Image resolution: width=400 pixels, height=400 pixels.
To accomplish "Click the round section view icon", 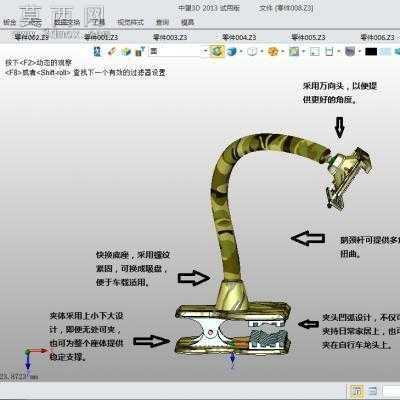I will click(252, 52).
